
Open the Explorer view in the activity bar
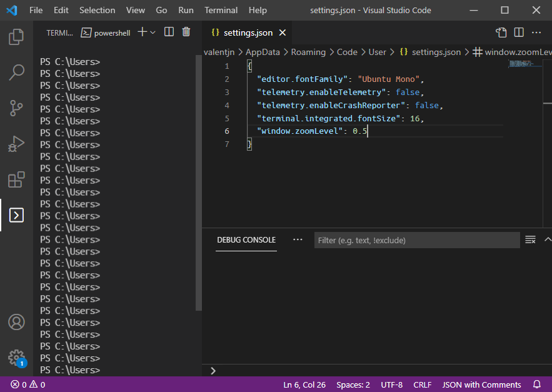tap(16, 37)
